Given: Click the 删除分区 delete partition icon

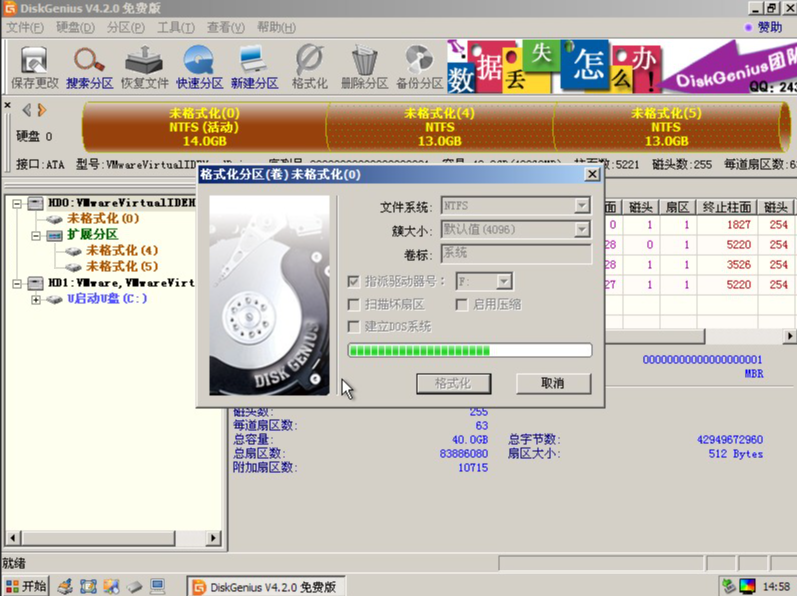Looking at the screenshot, I should (364, 66).
